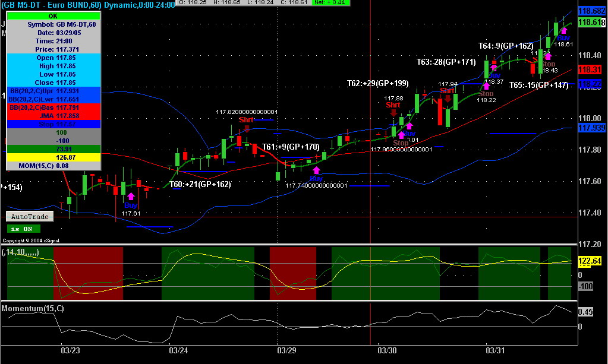Click the green Net: +0.44 box
608x364 pixels.
point(331,2)
